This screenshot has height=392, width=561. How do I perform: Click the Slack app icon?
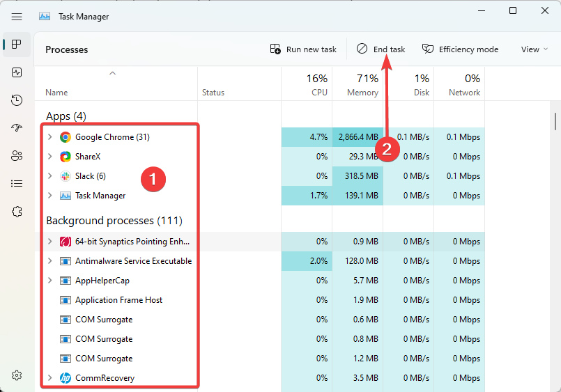(x=65, y=176)
